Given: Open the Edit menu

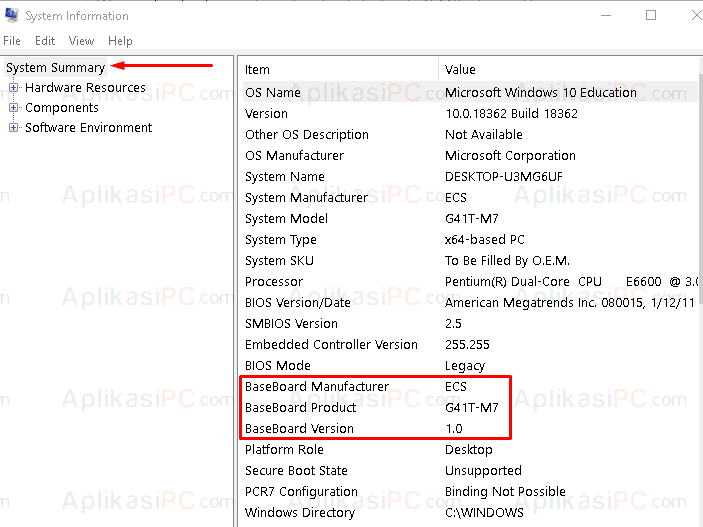Looking at the screenshot, I should pos(45,41).
